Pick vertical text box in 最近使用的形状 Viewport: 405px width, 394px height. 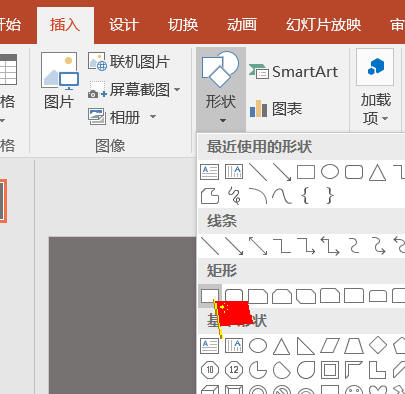(x=234, y=172)
